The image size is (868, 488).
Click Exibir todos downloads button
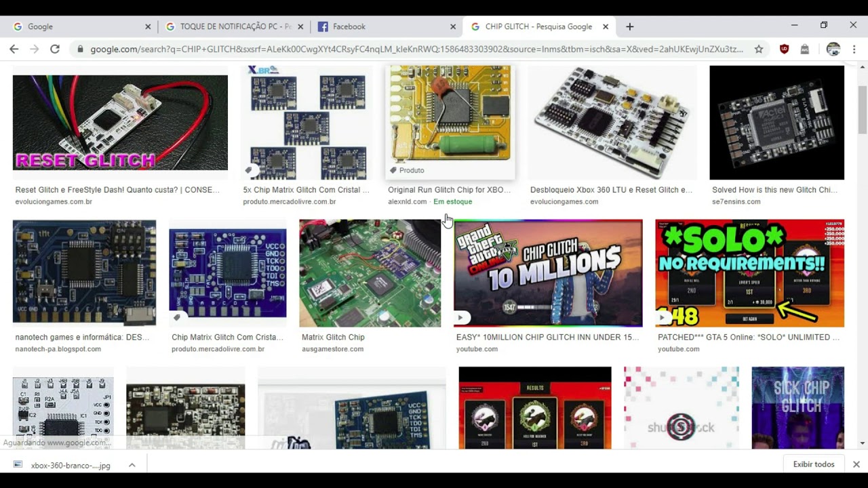click(814, 464)
